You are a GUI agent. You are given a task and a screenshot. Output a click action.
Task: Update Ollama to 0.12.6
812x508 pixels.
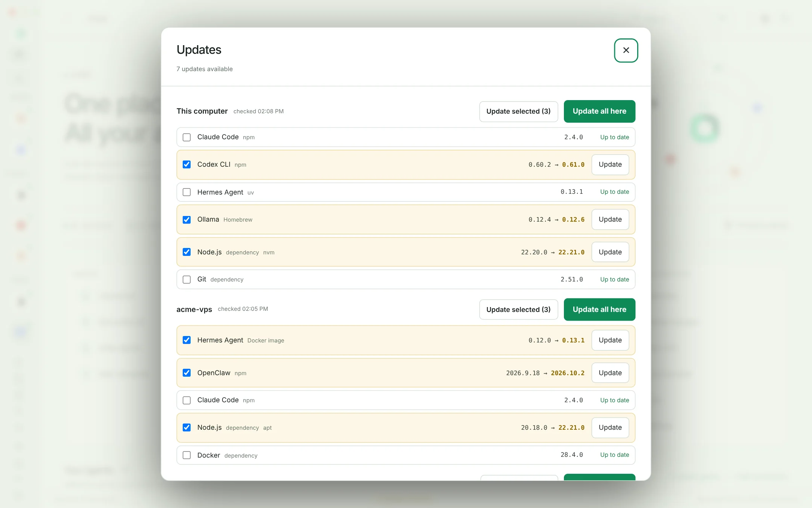610,219
